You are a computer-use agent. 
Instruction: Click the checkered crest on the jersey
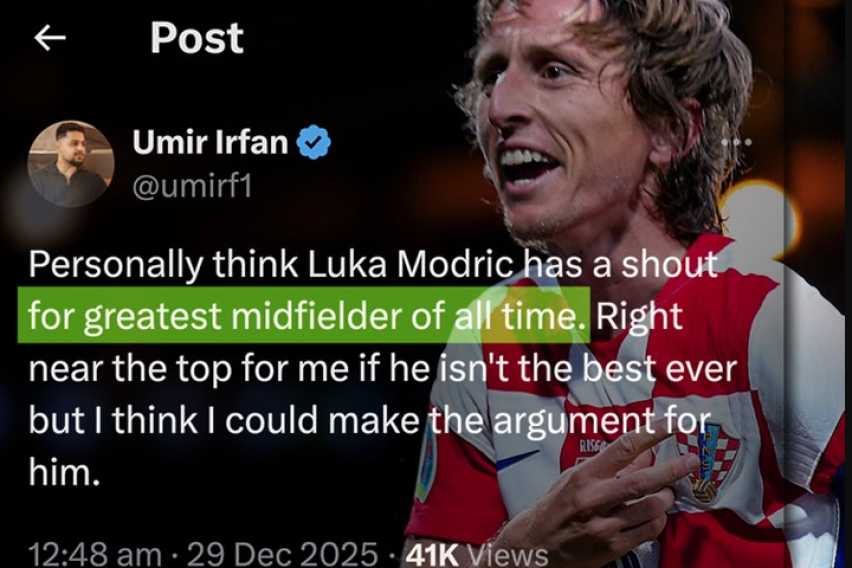coord(709,462)
